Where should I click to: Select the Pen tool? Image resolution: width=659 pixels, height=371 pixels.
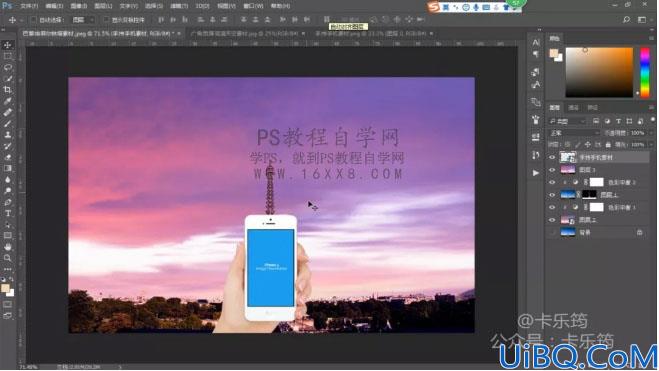(8, 202)
